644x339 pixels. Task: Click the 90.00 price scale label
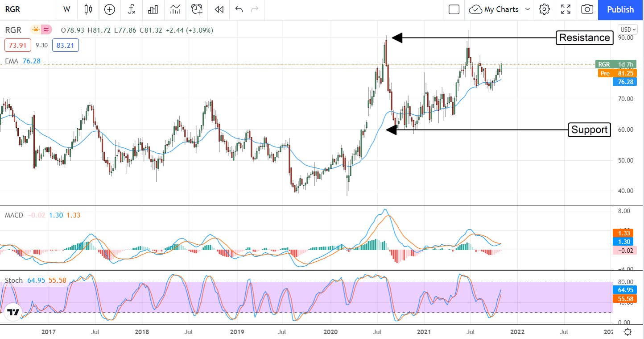tap(626, 38)
